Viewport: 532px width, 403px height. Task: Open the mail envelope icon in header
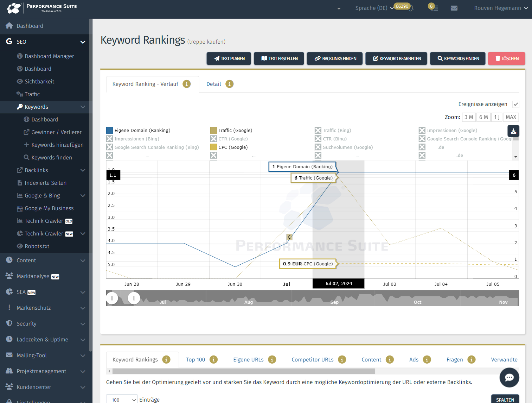pos(454,8)
